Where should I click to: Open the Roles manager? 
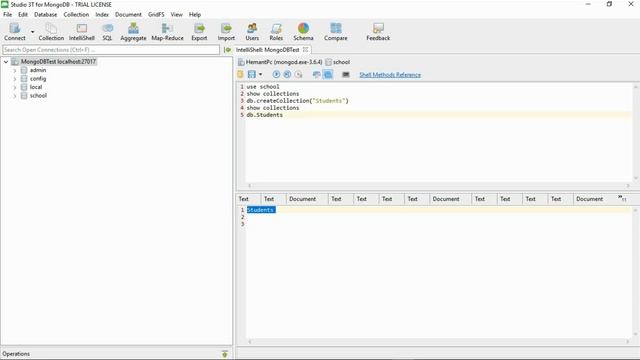tap(276, 32)
